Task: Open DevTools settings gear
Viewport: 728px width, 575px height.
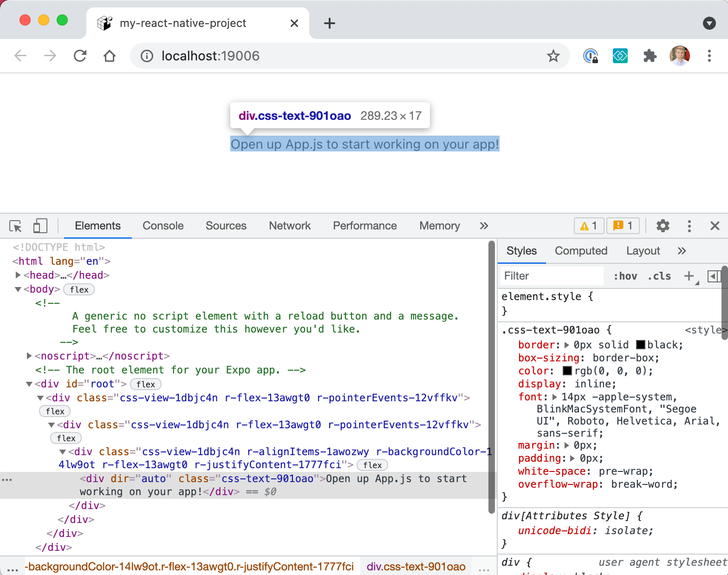Action: click(x=663, y=226)
